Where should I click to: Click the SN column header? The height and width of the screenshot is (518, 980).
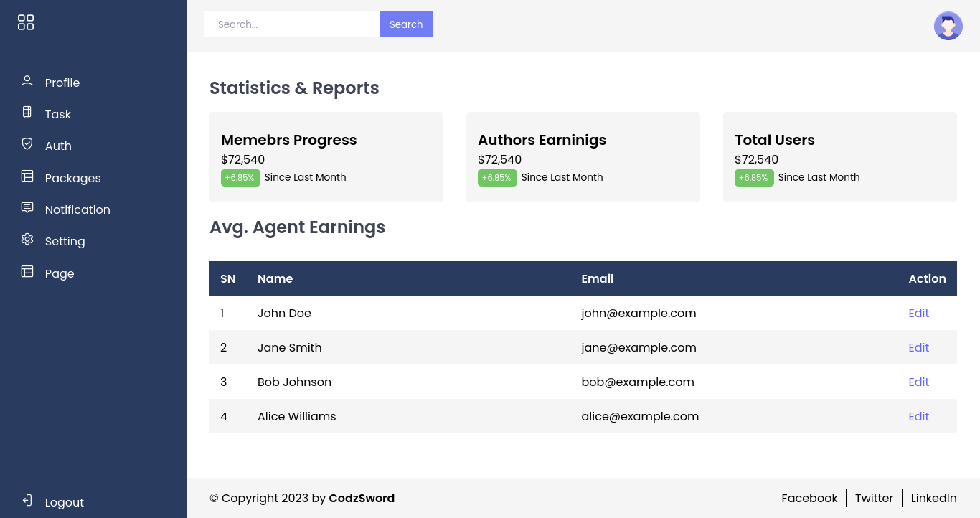228,278
